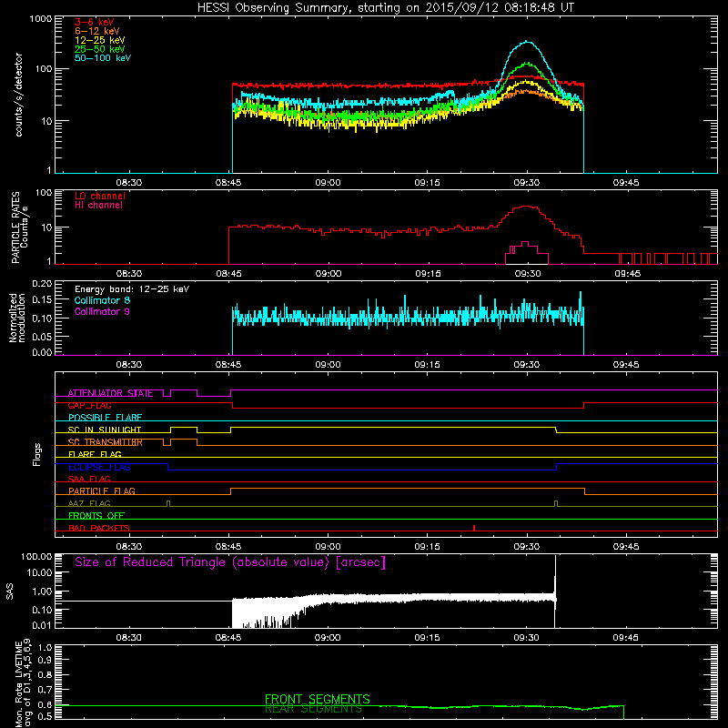Select the 3-6 keV legend label

coord(95,22)
